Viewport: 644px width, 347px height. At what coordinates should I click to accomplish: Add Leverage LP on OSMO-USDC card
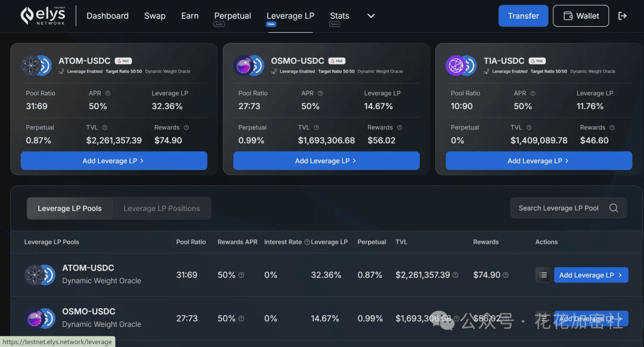(326, 160)
